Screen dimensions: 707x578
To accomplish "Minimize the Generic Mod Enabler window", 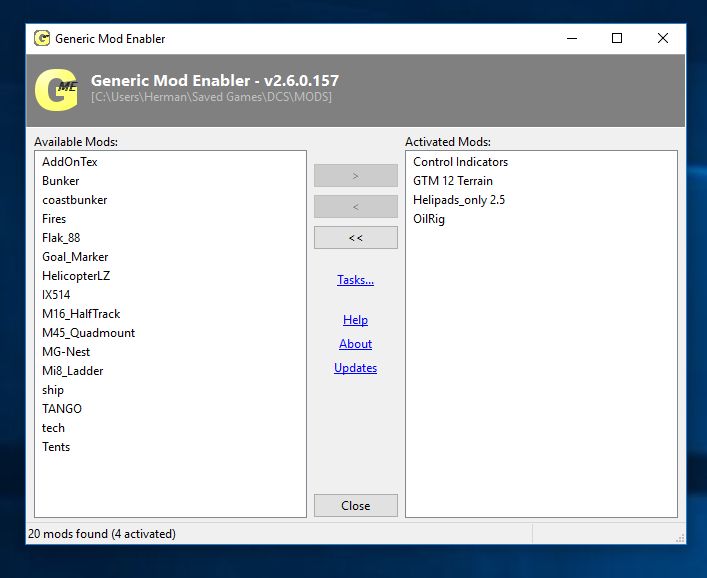I will click(572, 38).
